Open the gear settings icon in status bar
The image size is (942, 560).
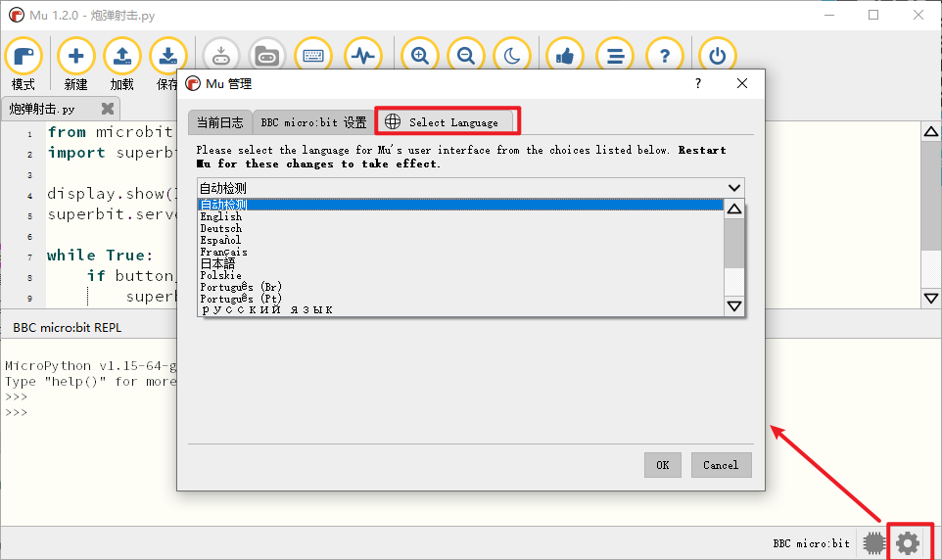tap(908, 542)
